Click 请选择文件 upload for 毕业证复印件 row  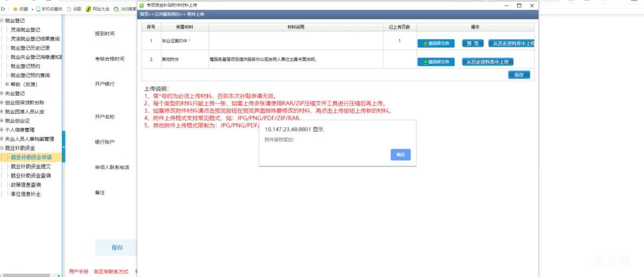(436, 43)
